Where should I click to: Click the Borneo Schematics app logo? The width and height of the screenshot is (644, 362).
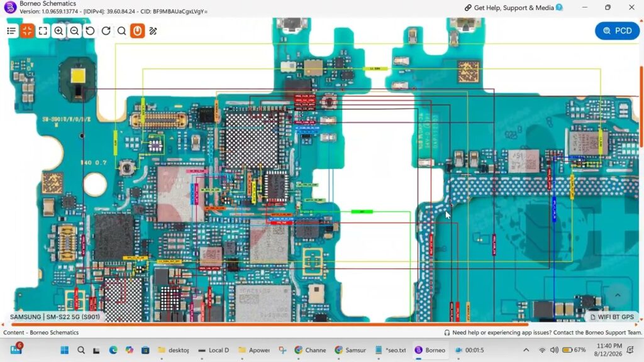9,7
